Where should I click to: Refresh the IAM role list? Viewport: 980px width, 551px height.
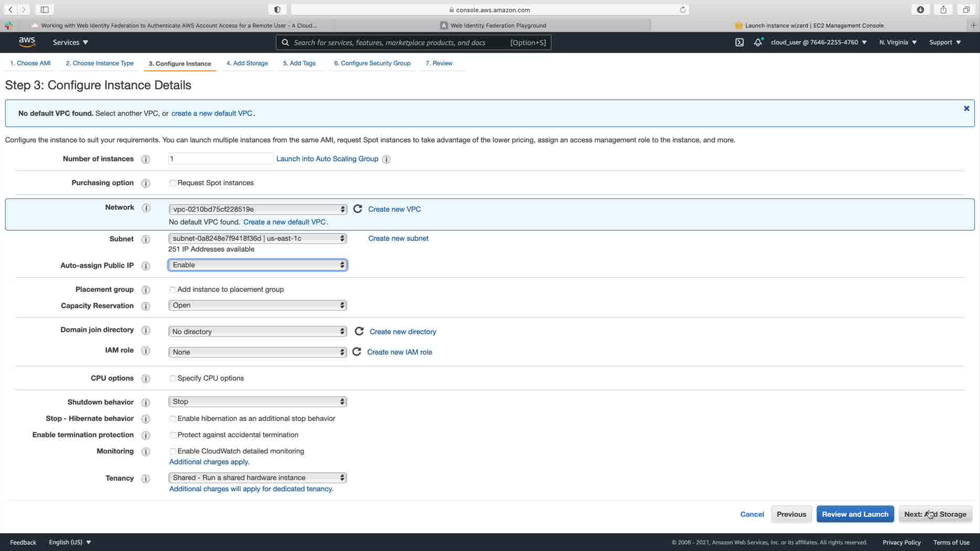point(357,352)
